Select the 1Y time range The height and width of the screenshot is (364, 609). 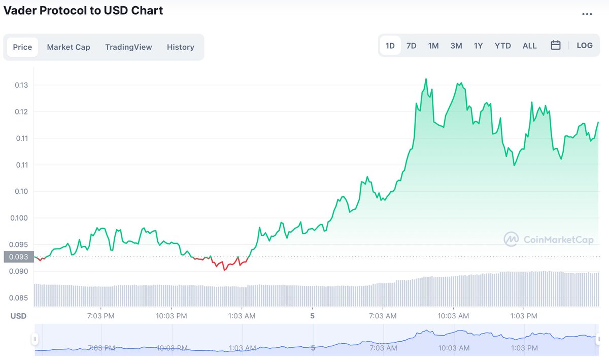point(478,46)
